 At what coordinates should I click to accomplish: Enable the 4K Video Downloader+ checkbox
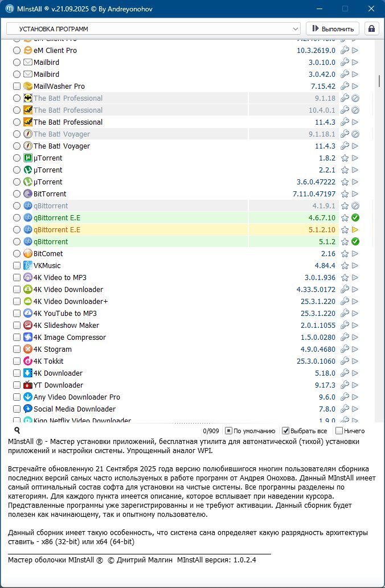point(17,302)
